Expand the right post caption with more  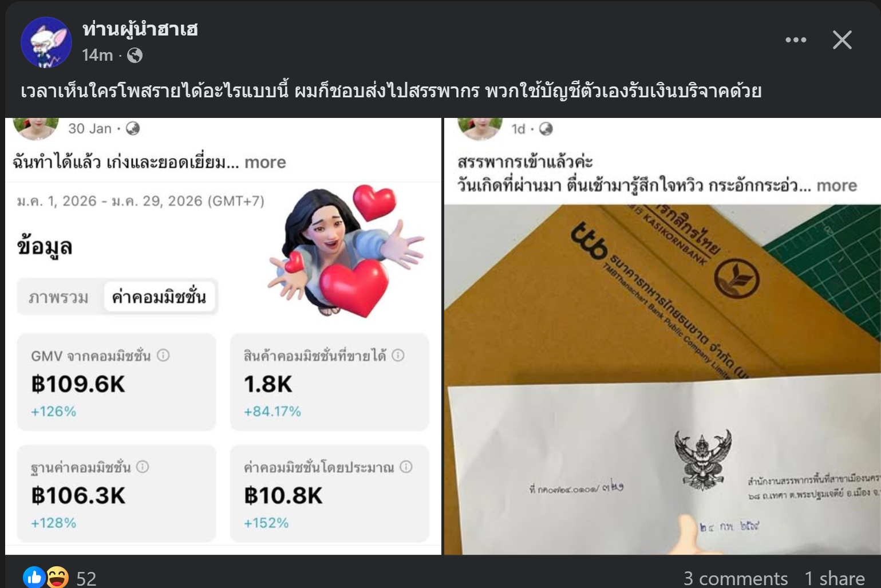836,186
